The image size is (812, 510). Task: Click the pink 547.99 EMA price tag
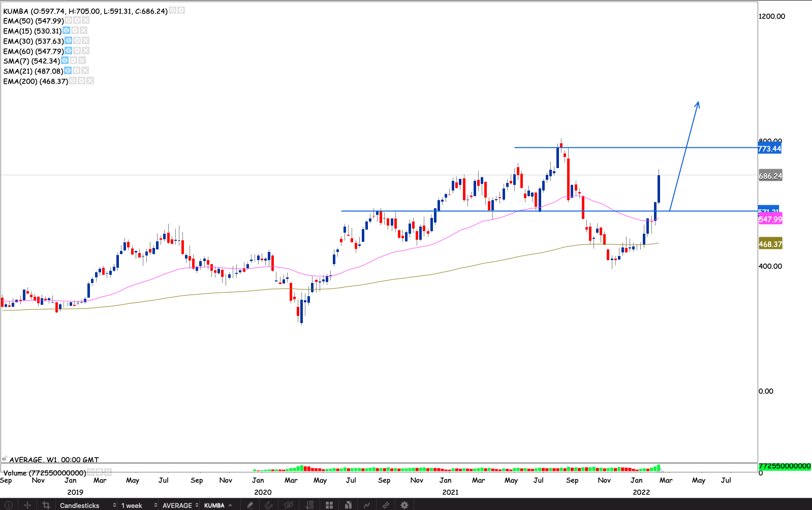pyautogui.click(x=770, y=219)
